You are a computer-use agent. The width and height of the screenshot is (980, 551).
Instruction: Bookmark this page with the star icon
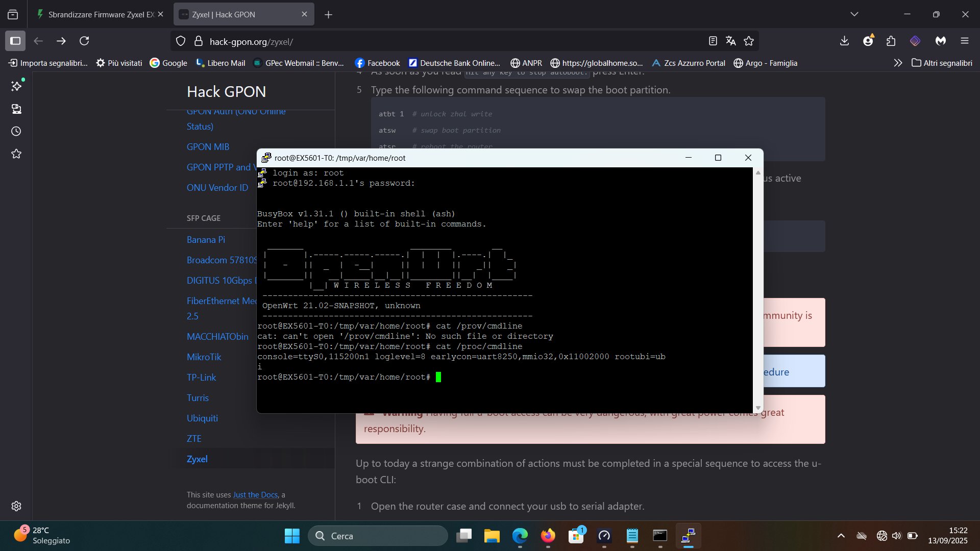749,41
